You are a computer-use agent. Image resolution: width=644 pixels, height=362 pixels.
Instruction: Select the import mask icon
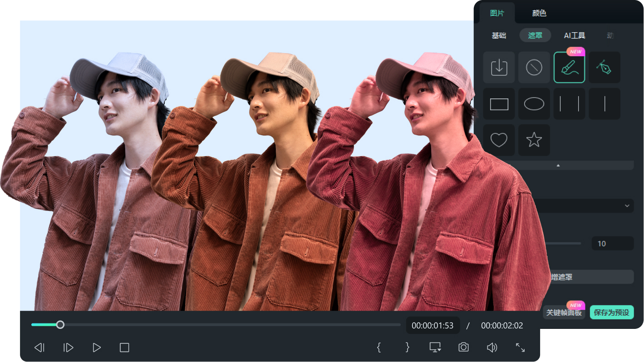coord(499,68)
